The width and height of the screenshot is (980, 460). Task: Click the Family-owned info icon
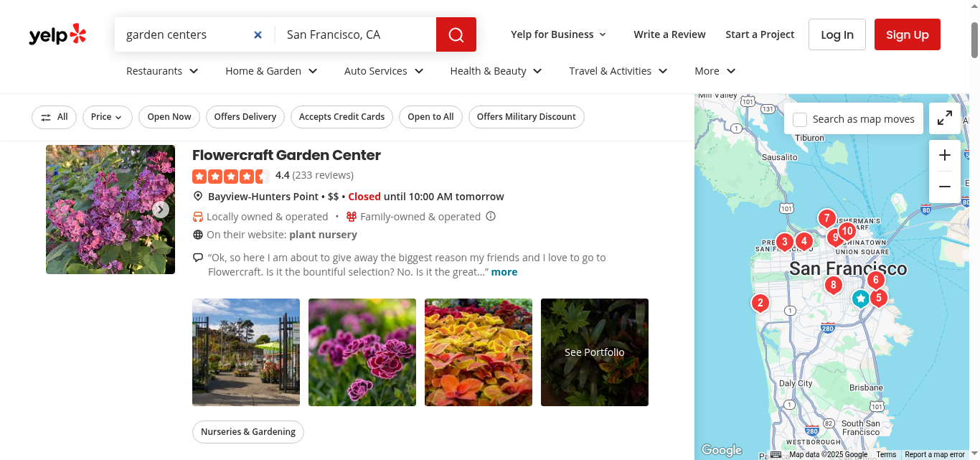(491, 216)
